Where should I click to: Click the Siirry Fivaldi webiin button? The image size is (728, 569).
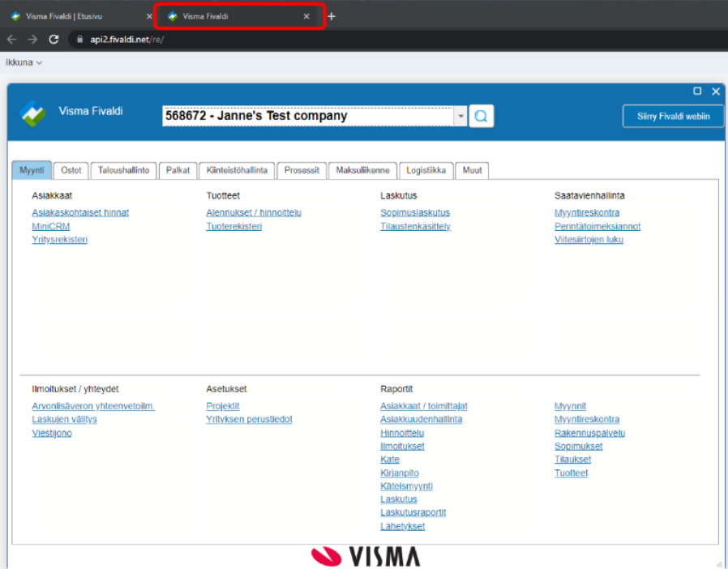click(673, 116)
